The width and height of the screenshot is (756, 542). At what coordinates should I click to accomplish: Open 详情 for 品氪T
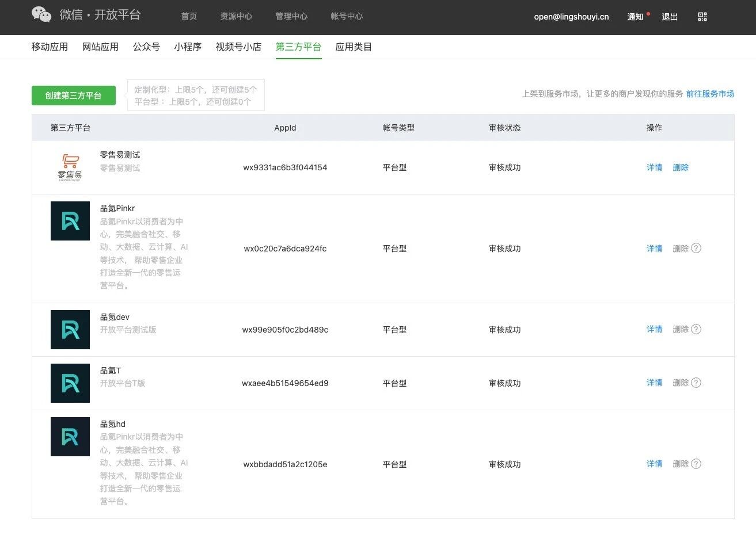654,383
